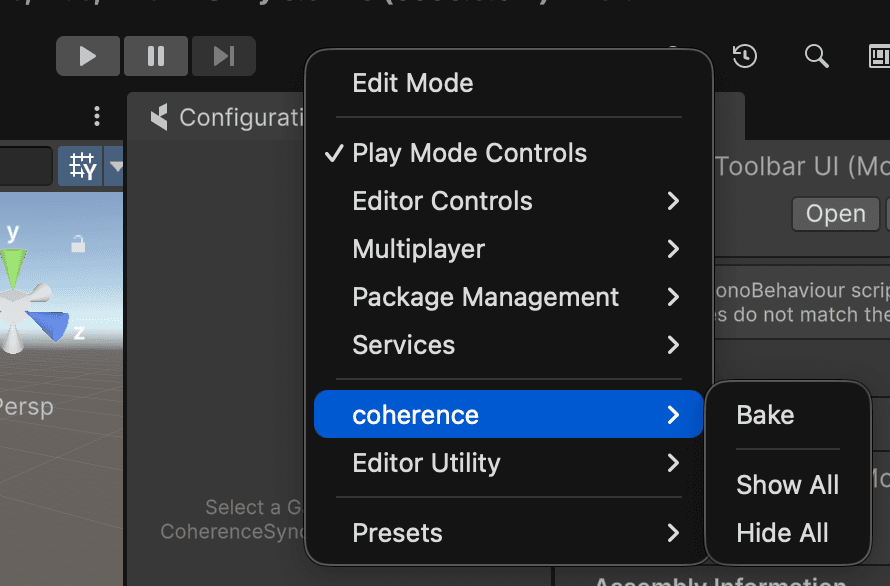Click the Pause button
Screen dimensions: 890x586
(x=156, y=56)
